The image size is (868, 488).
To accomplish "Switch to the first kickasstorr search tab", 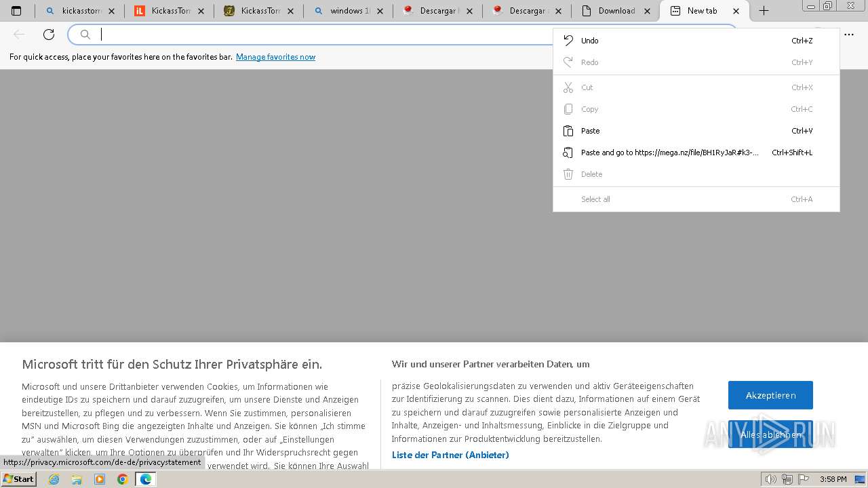I will pyautogui.click(x=79, y=11).
